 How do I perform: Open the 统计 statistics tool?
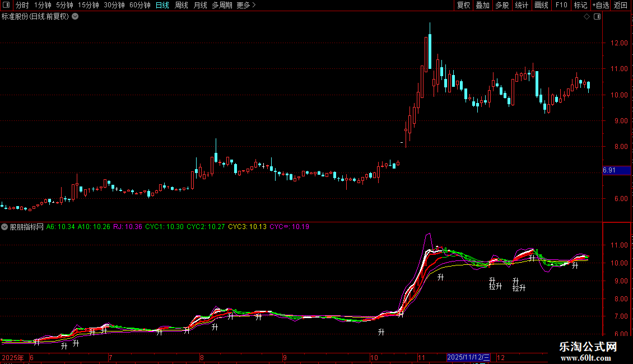(x=522, y=5)
